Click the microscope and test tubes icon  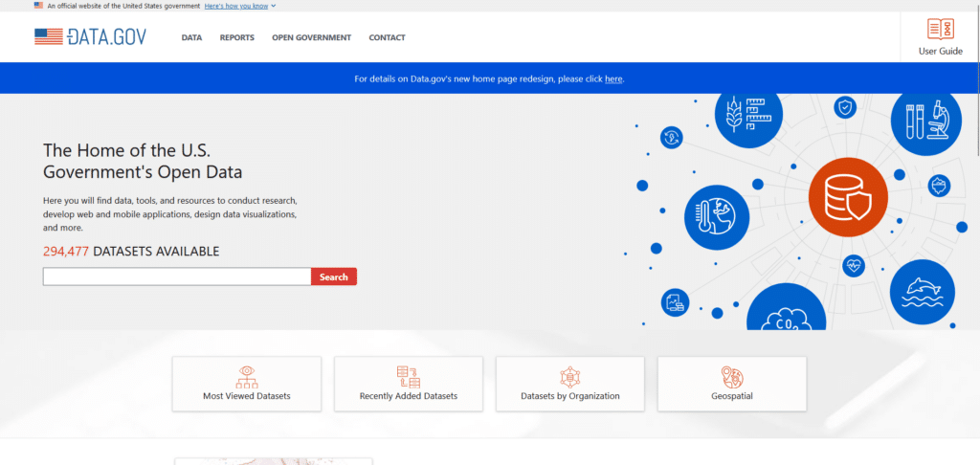925,121
